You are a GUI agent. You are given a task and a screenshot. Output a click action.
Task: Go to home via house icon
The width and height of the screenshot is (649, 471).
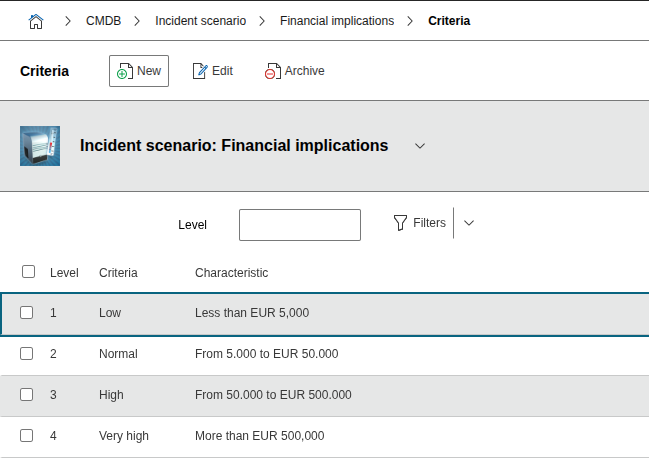[x=36, y=21]
